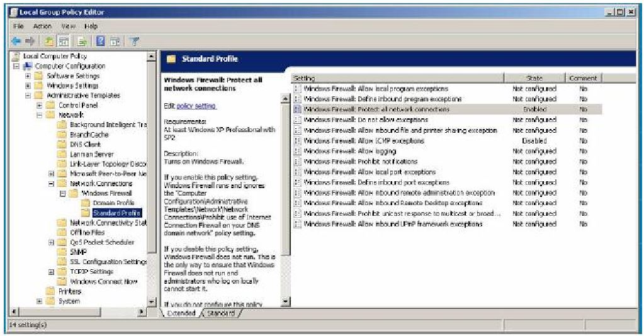Expand the TCPIP Settings node

point(51,272)
